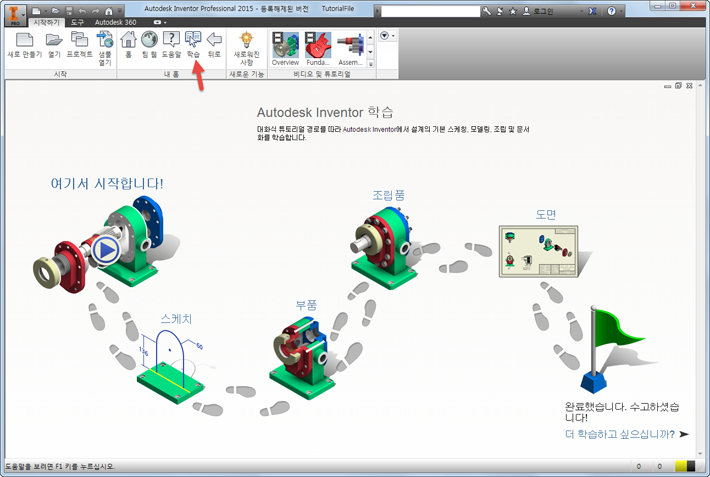710x477 pixels.
Task: Select the 학습 learning ribbon button
Action: [x=193, y=45]
